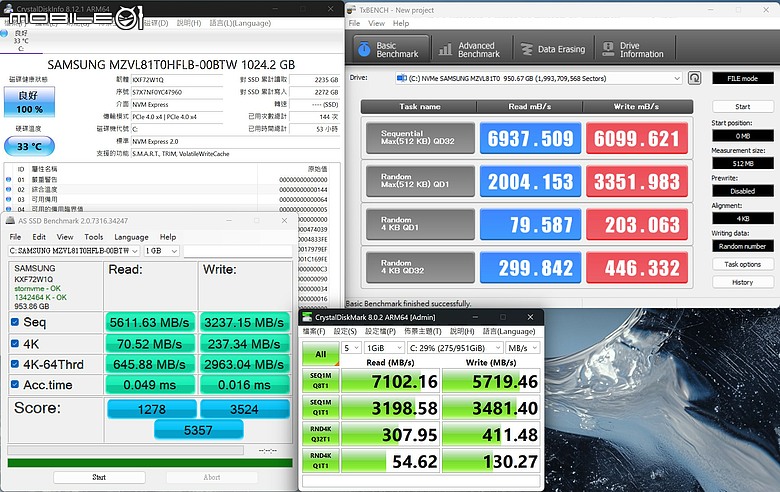This screenshot has width=780, height=492.
Task: Click the CrystalDiskMark title bar icon
Action: pyautogui.click(x=307, y=317)
